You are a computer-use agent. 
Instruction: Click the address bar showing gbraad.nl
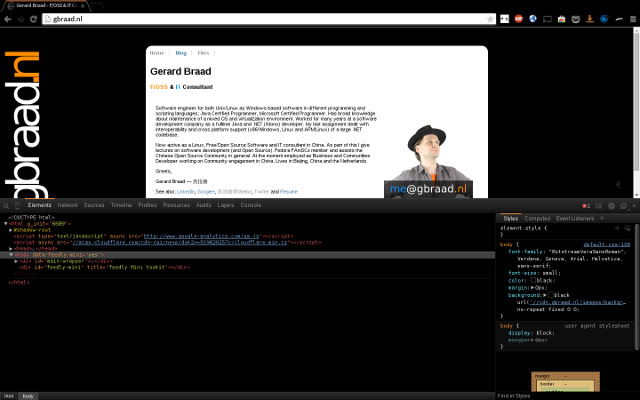269,19
